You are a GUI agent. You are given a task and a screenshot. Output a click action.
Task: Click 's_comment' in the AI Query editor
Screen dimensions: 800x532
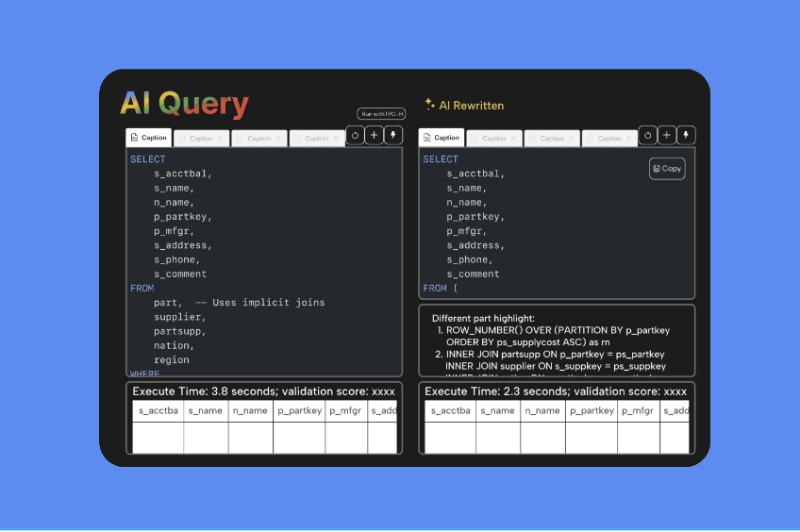click(x=180, y=274)
